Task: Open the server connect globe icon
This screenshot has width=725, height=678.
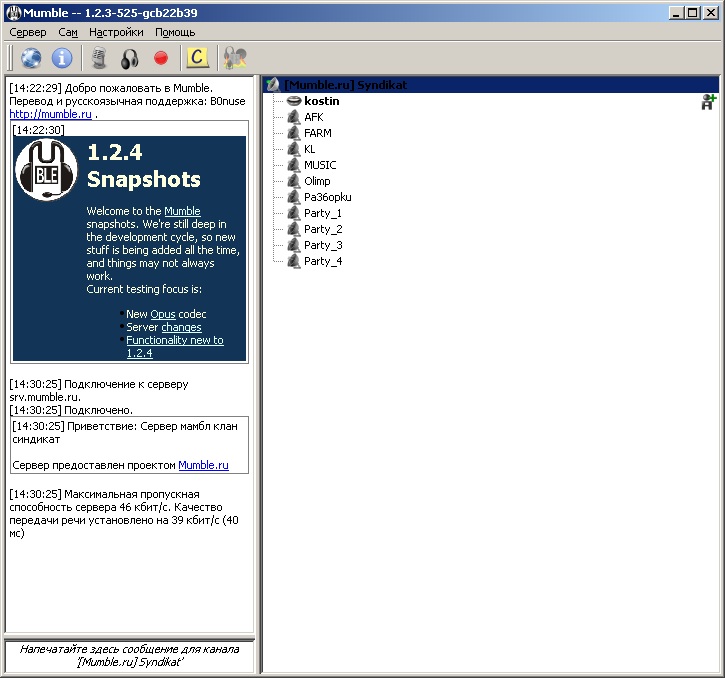Action: coord(31,58)
